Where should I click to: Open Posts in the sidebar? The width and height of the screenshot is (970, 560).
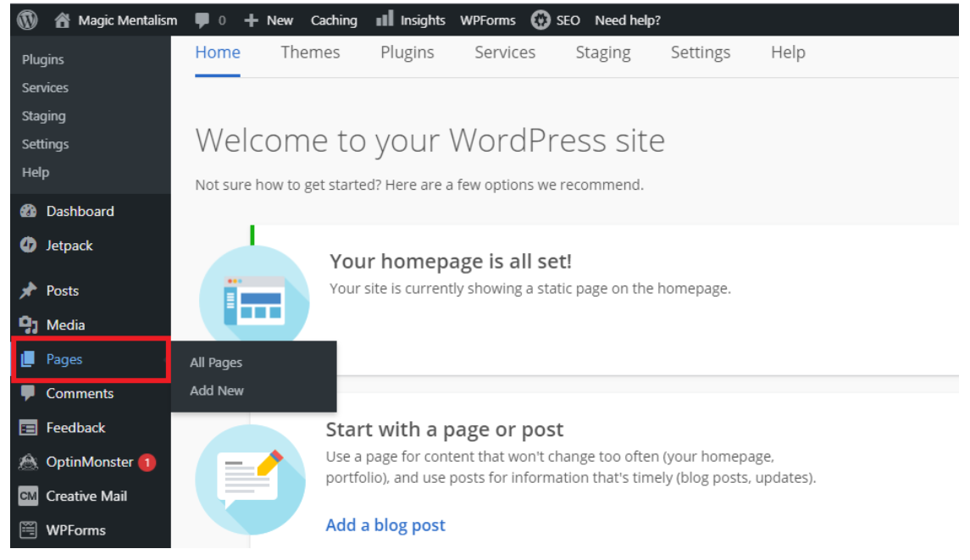pyautogui.click(x=63, y=291)
